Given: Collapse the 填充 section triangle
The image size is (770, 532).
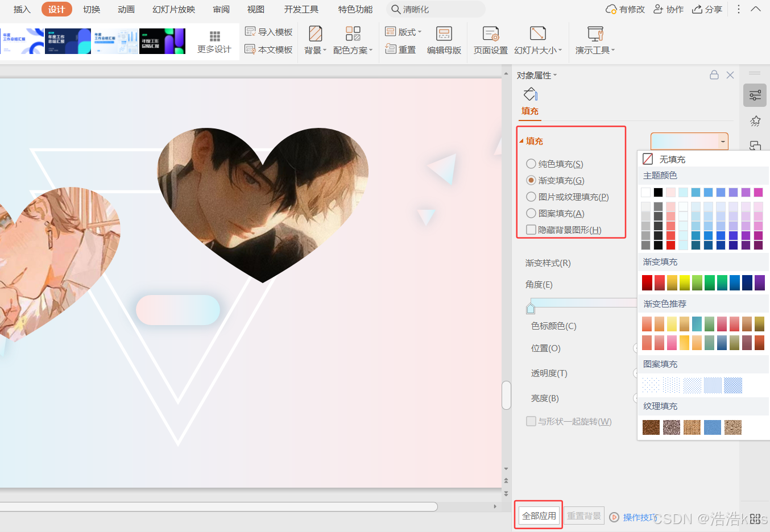Looking at the screenshot, I should click(x=521, y=141).
